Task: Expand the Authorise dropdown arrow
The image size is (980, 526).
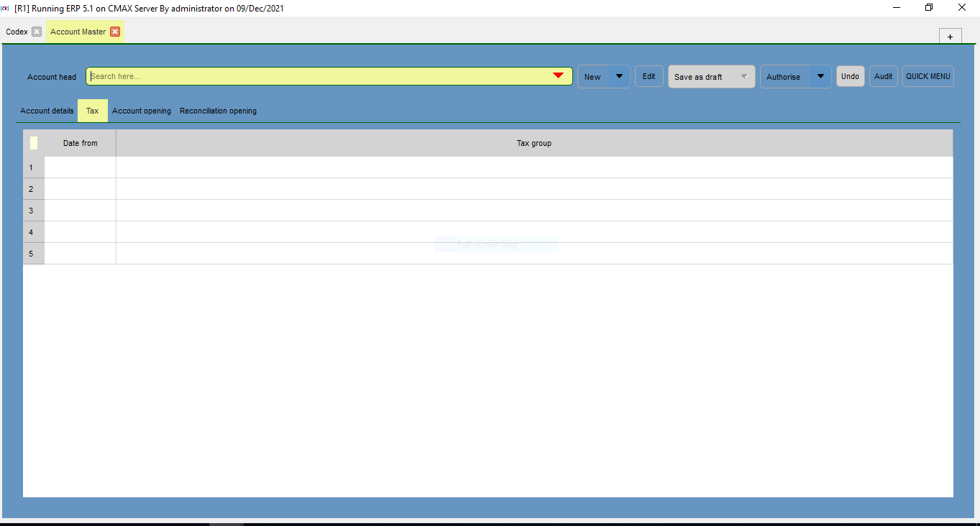Action: [x=820, y=75]
